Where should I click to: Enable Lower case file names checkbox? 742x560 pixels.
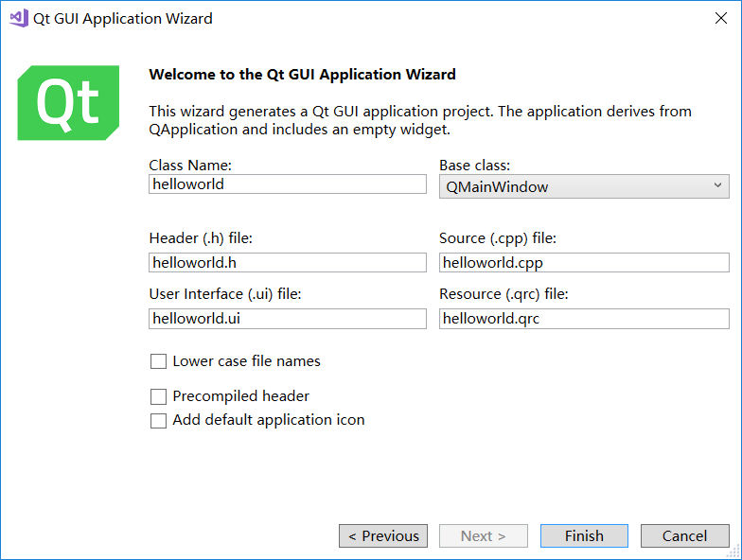(x=158, y=361)
